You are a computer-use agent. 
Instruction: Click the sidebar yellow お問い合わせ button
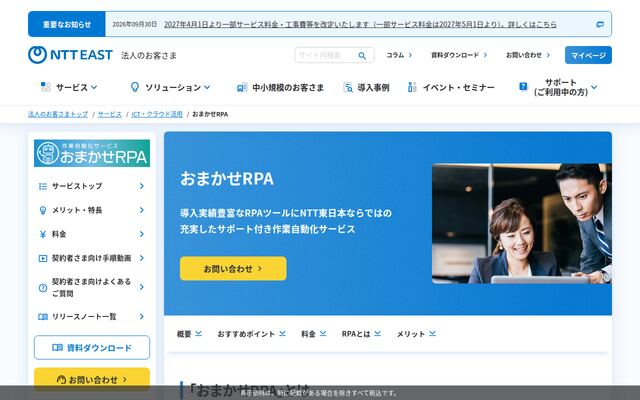92,380
